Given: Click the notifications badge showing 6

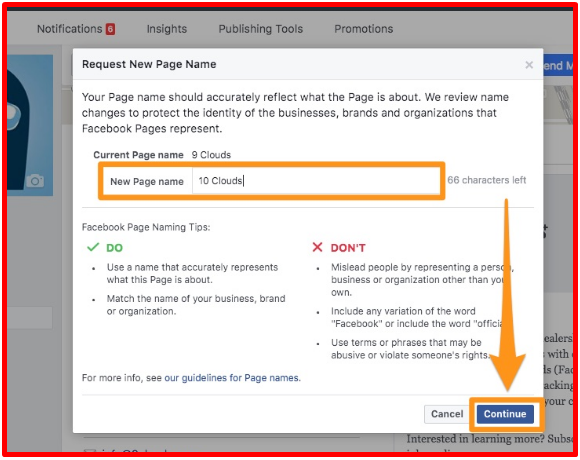Looking at the screenshot, I should coord(110,29).
